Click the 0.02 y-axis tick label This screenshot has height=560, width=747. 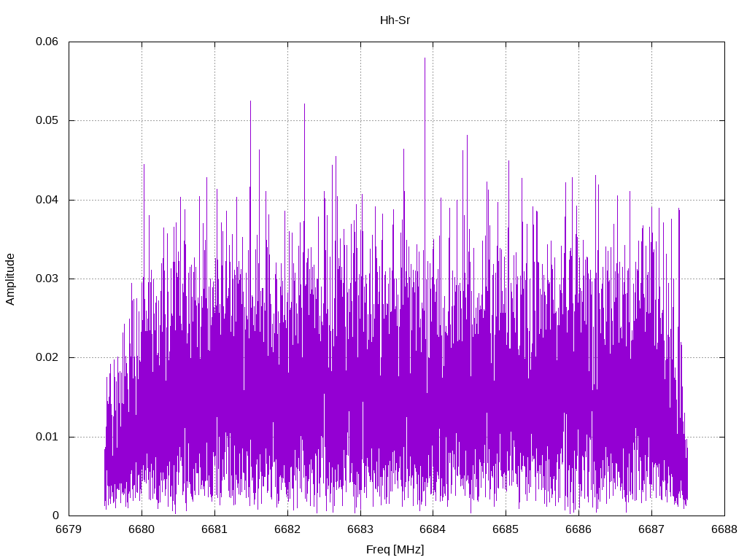click(47, 357)
